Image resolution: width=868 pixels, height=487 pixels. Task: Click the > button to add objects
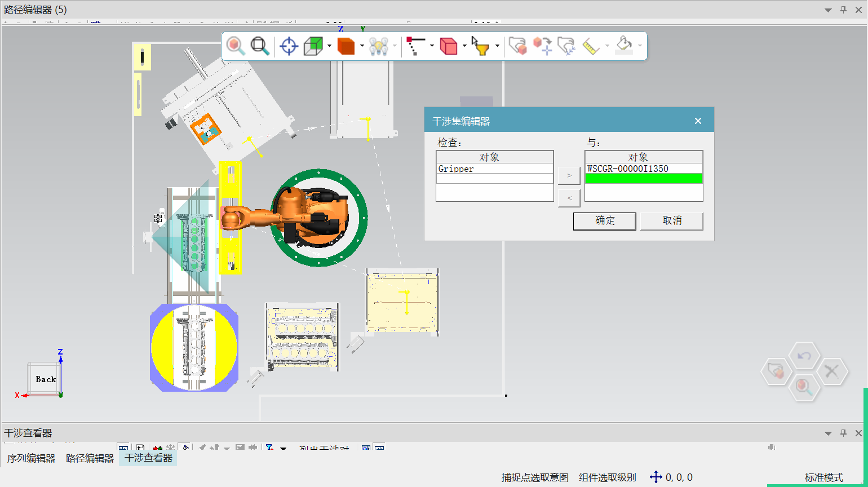tap(569, 175)
